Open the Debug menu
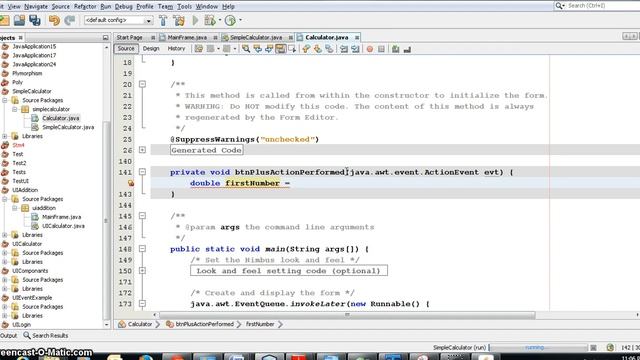This screenshot has height=360, width=640. 123,7
